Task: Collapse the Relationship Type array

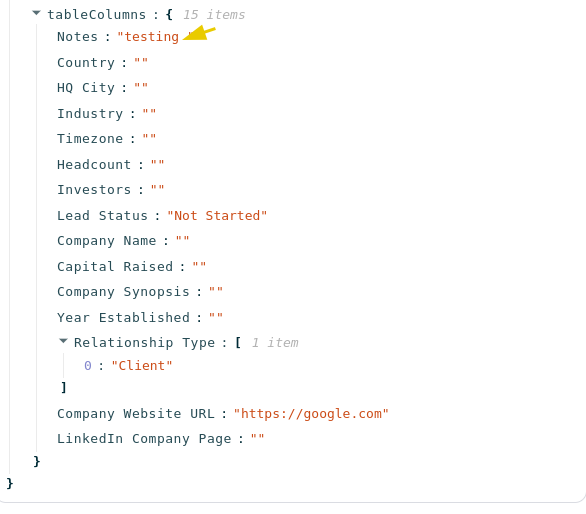Action: [x=64, y=341]
